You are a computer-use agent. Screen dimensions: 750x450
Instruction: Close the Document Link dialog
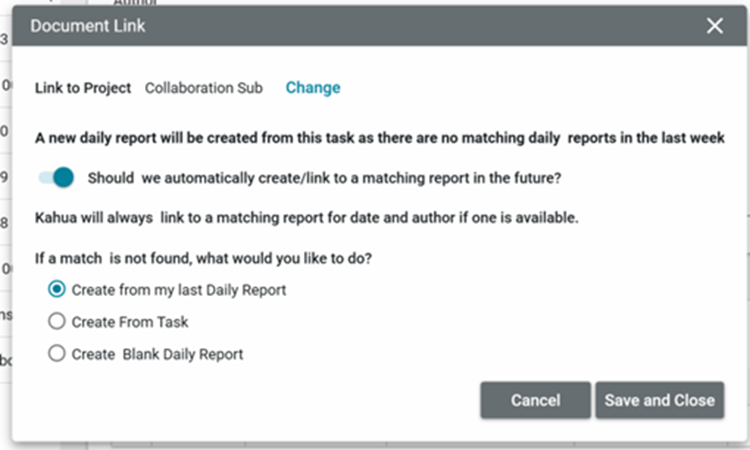tap(714, 27)
